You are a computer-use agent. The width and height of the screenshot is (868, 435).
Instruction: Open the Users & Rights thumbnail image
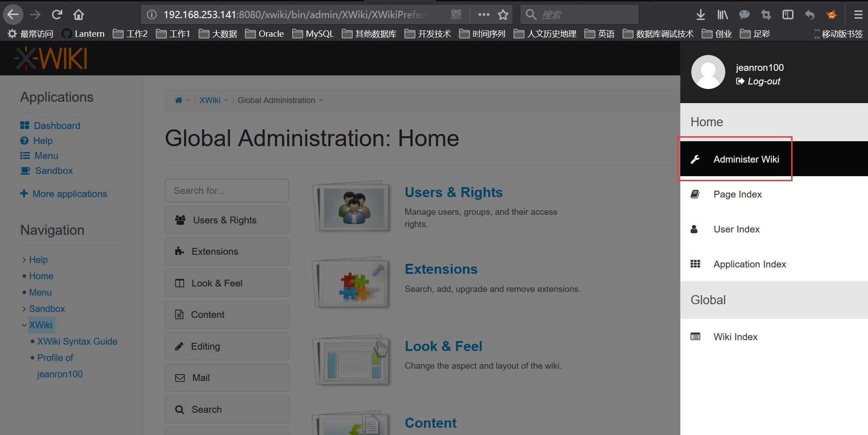[x=352, y=208]
